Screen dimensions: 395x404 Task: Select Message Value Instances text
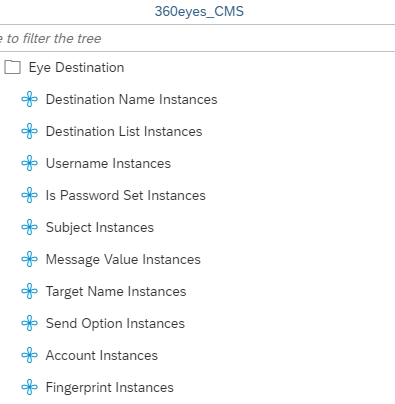click(x=123, y=260)
